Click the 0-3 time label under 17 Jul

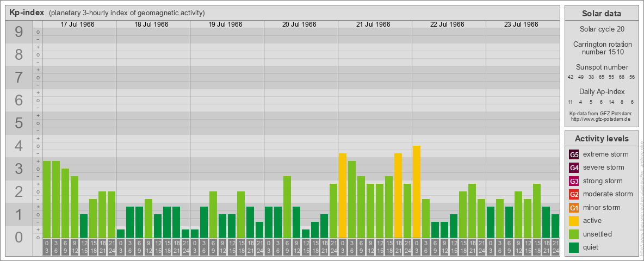pyautogui.click(x=47, y=247)
